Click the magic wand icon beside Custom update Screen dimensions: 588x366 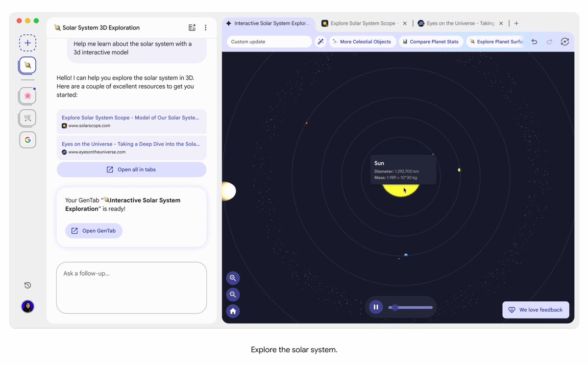pyautogui.click(x=321, y=42)
